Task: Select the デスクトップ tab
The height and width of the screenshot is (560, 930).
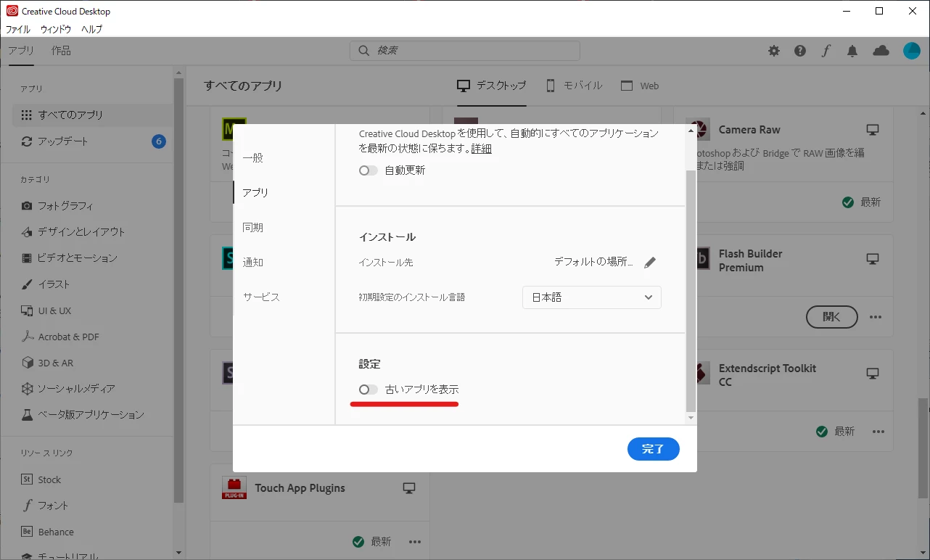Action: pyautogui.click(x=492, y=86)
